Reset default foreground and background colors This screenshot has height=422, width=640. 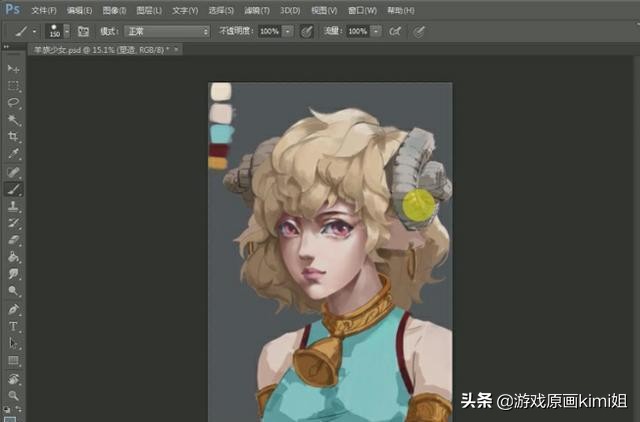pos(6,409)
